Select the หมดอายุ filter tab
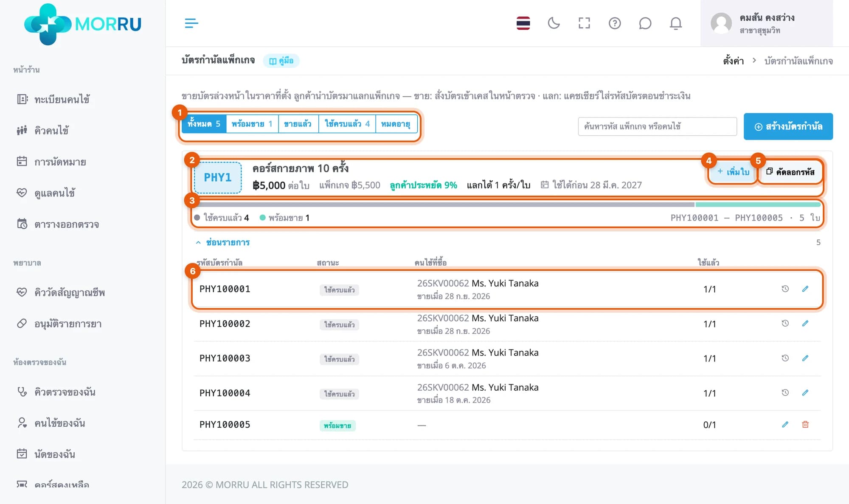The image size is (849, 504). [x=396, y=124]
